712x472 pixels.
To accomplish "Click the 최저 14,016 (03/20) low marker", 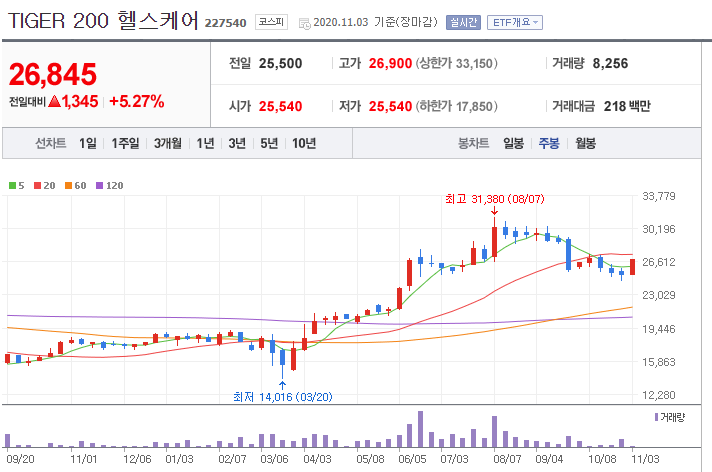I will click(282, 397).
